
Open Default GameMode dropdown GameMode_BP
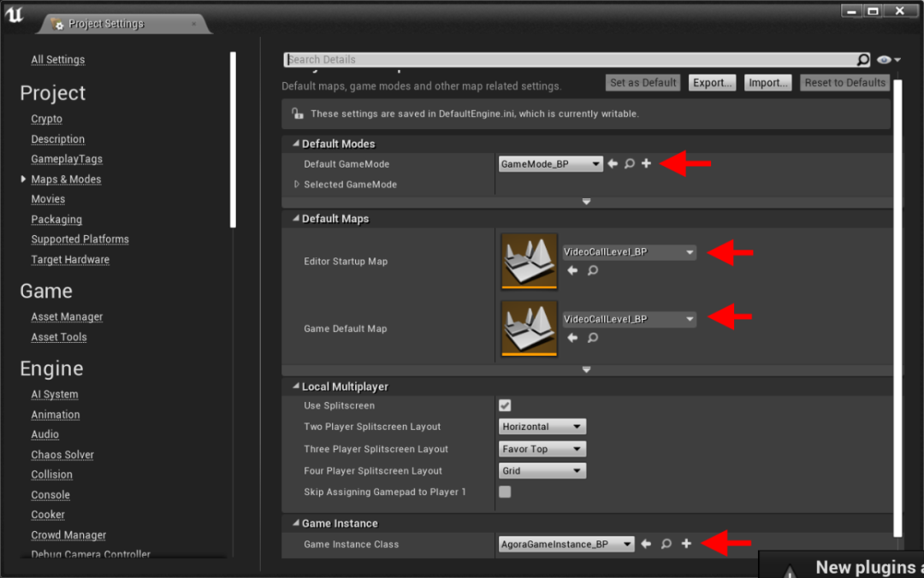pos(550,164)
